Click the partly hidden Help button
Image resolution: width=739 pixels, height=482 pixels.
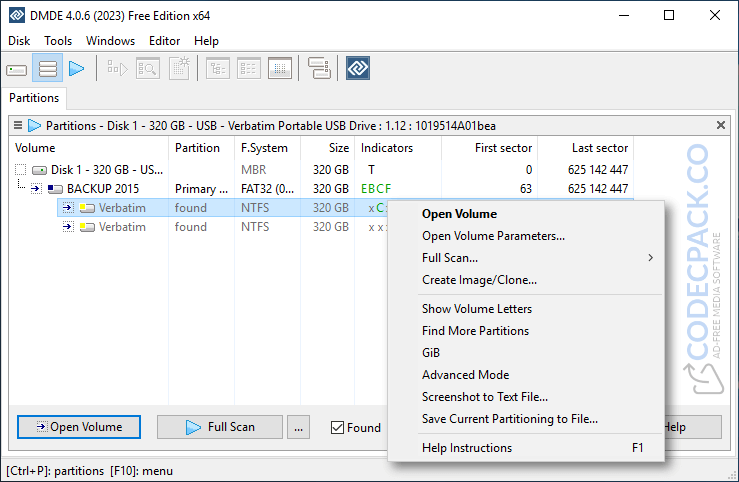click(693, 427)
